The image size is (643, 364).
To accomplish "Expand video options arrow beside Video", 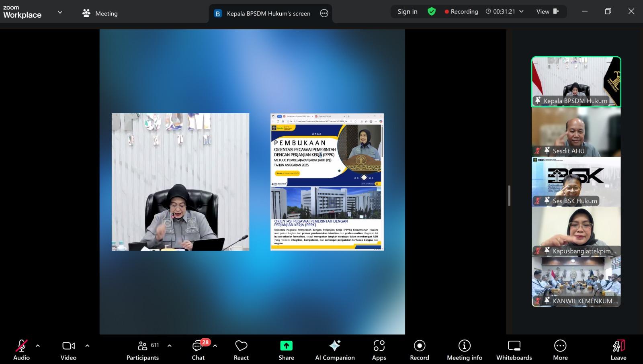I will click(x=87, y=346).
